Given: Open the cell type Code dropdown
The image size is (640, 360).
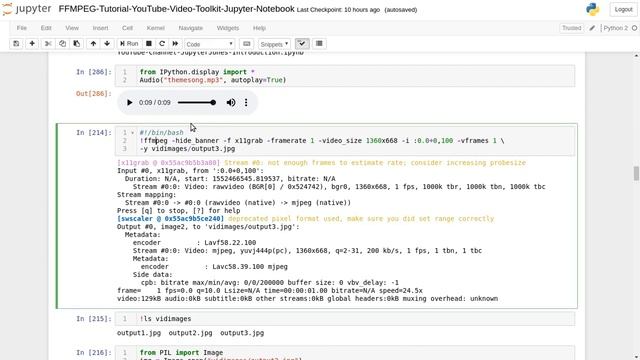Looking at the screenshot, I should [209, 44].
